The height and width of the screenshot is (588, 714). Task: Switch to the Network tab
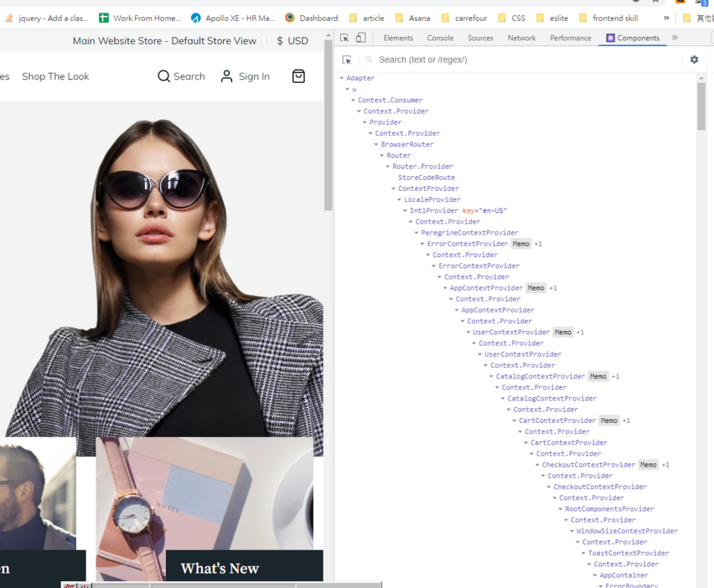(x=522, y=38)
